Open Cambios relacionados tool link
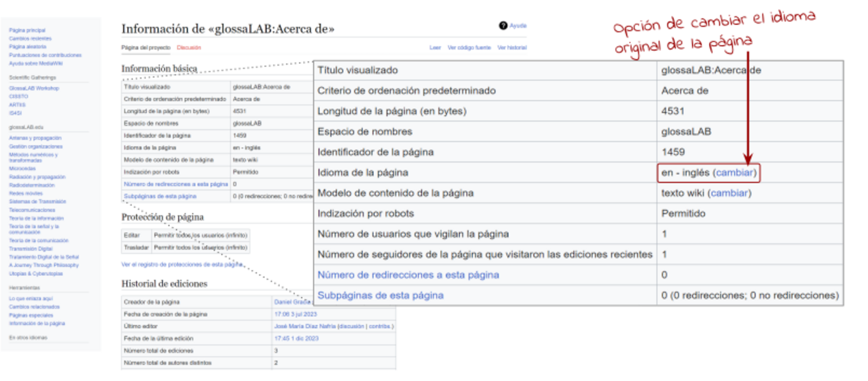The width and height of the screenshot is (868, 381). click(34, 306)
